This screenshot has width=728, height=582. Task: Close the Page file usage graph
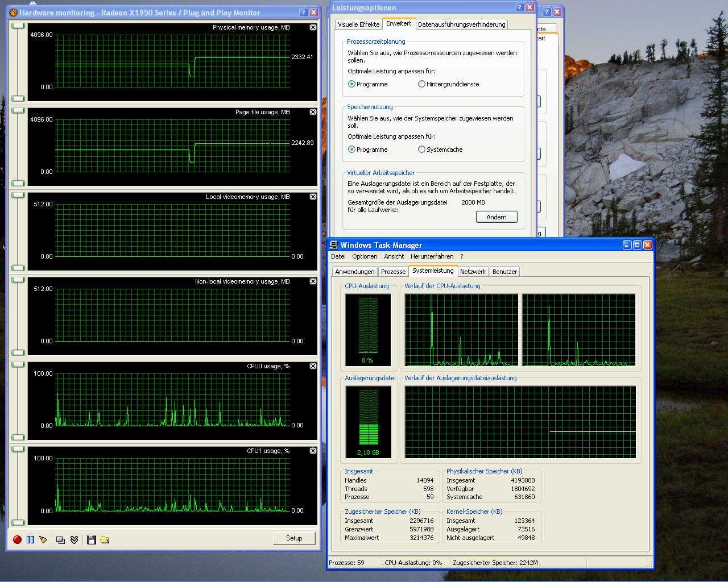point(313,112)
